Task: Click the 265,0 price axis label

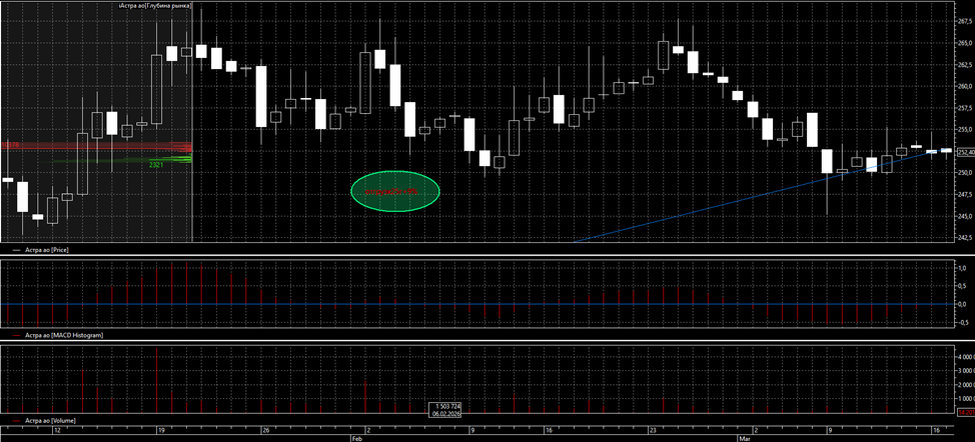Action: tap(965, 43)
